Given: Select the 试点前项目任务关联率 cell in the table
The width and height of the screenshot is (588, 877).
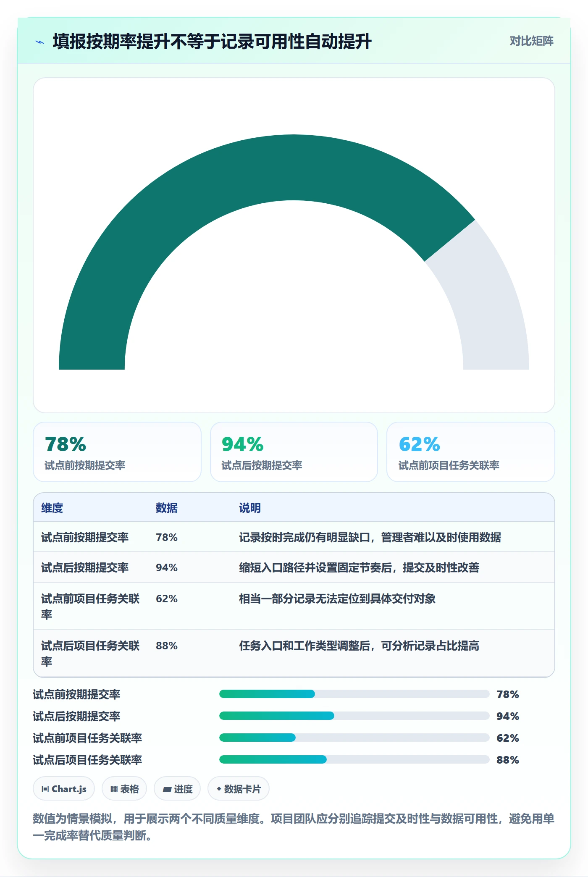Looking at the screenshot, I should 90,606.
